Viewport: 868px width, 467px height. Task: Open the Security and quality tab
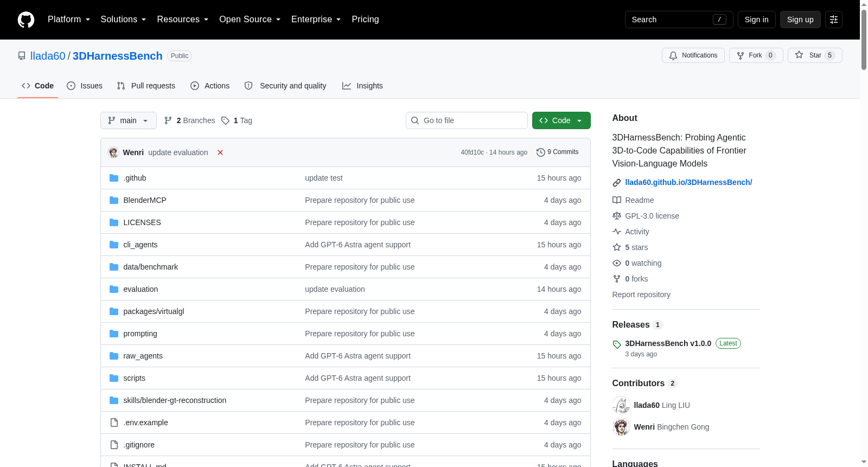click(x=285, y=86)
